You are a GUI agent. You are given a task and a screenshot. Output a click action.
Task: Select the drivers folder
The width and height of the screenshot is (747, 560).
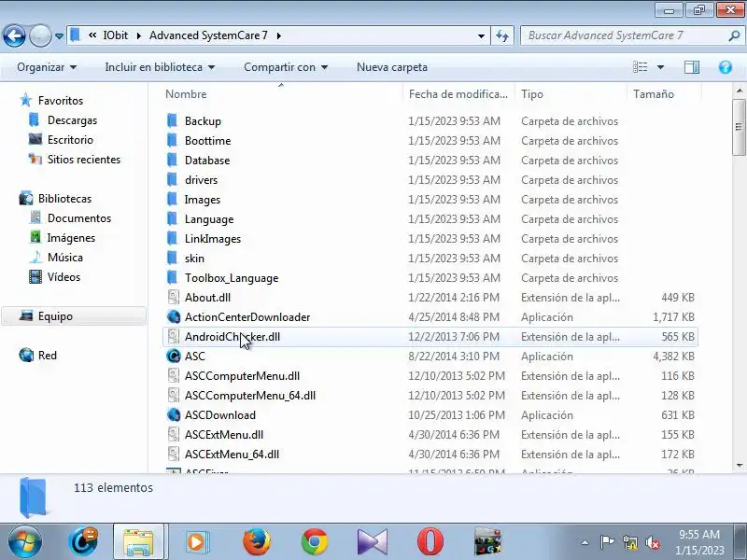coord(201,180)
